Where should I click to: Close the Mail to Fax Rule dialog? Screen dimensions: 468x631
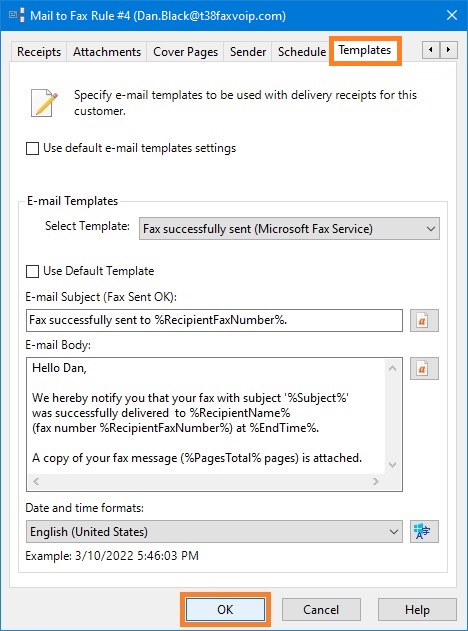tap(452, 15)
